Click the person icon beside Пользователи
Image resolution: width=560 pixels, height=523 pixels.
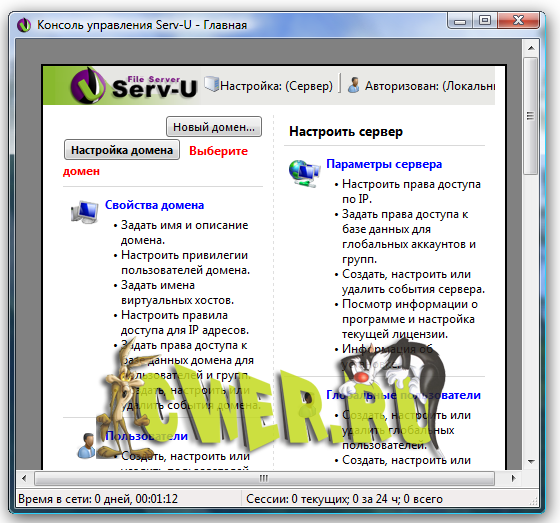coord(86,445)
